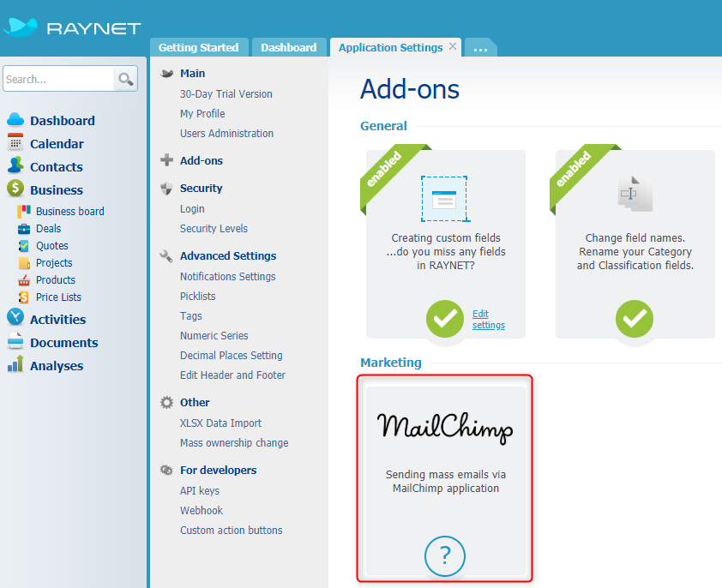Screen dimensions: 722x588
Task: Open Analyses in left sidebar
Action: (57, 366)
